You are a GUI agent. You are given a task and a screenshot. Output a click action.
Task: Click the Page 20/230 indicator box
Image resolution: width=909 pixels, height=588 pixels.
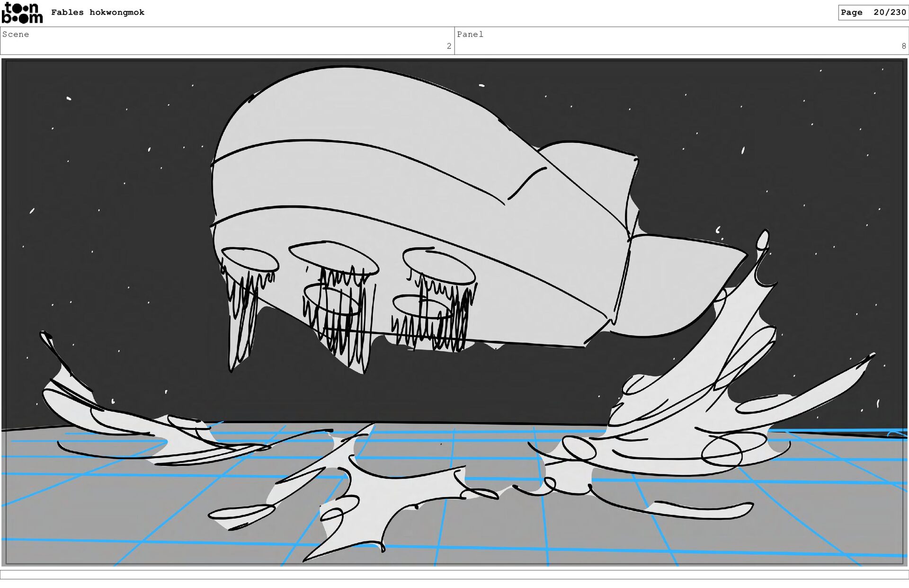pyautogui.click(x=873, y=12)
